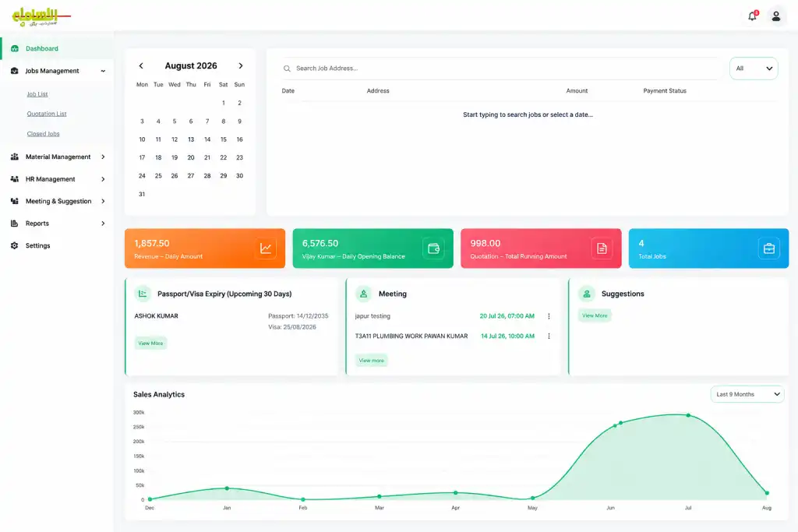This screenshot has height=532, width=798.
Task: Expand the Material Management menu
Action: pos(104,157)
